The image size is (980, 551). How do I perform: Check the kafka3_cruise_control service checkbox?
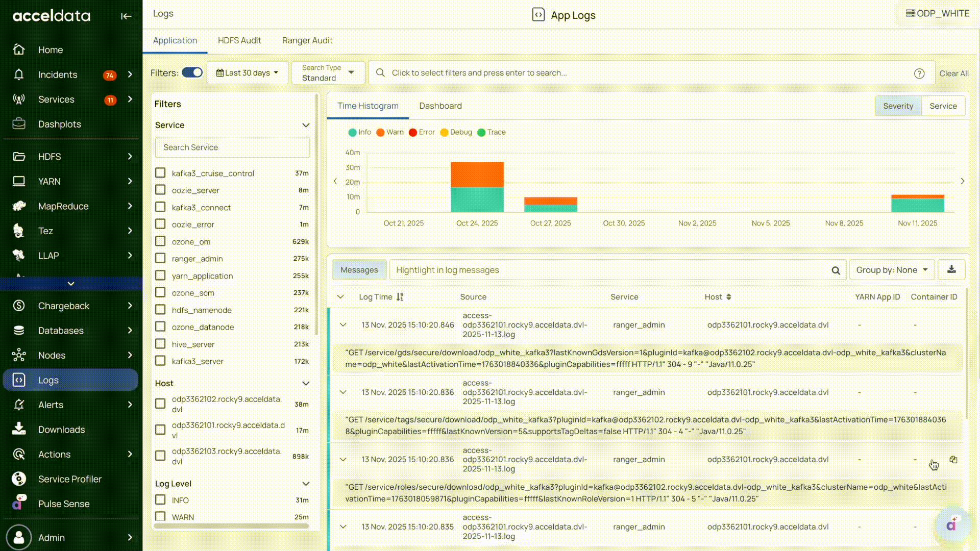click(x=160, y=173)
